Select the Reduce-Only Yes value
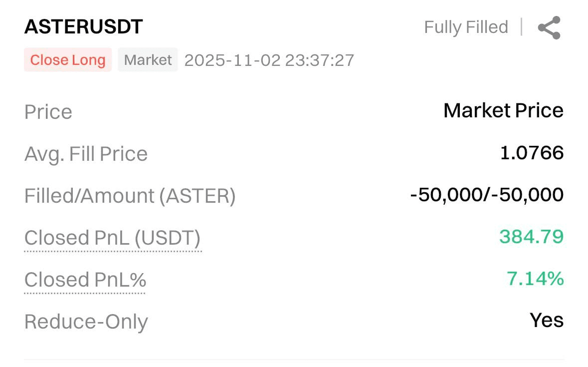588x367 pixels. (547, 321)
